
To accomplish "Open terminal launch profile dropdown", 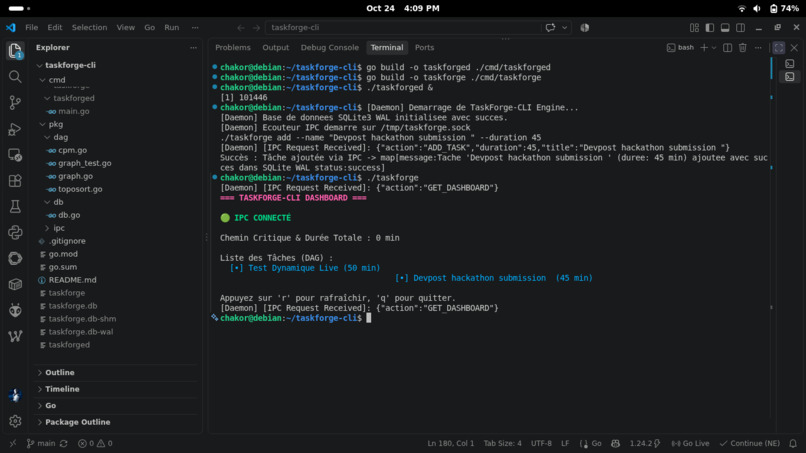I will coord(714,48).
